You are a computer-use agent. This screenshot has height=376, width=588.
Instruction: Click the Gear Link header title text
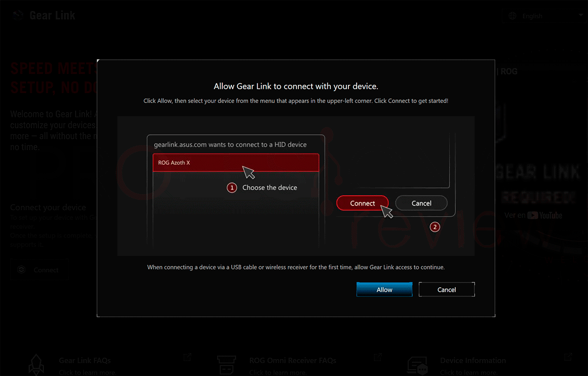tap(52, 15)
